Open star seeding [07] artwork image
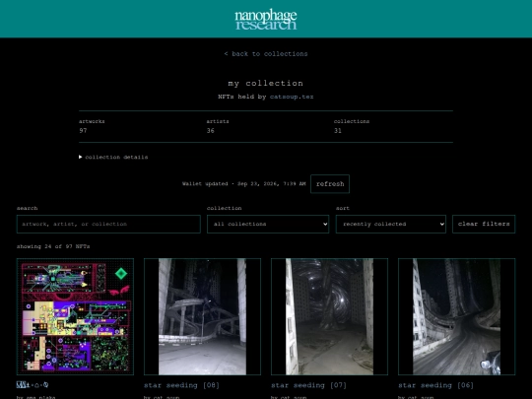 coord(329,316)
